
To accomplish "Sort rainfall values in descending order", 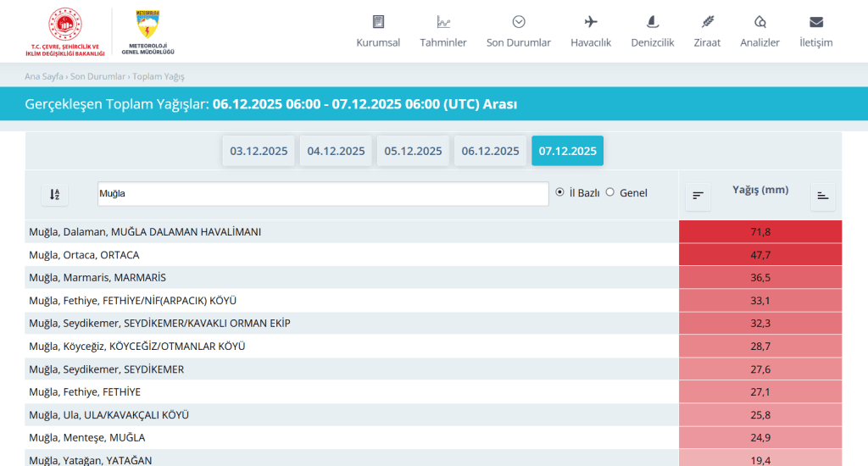I will 698,196.
